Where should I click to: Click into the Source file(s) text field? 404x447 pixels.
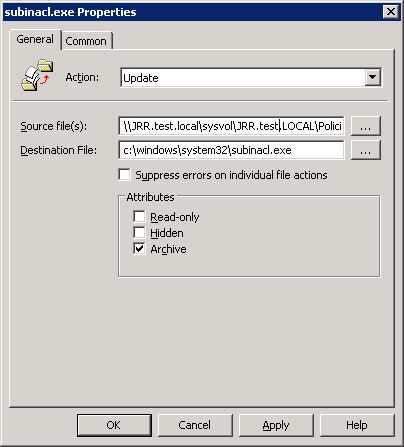point(231,126)
